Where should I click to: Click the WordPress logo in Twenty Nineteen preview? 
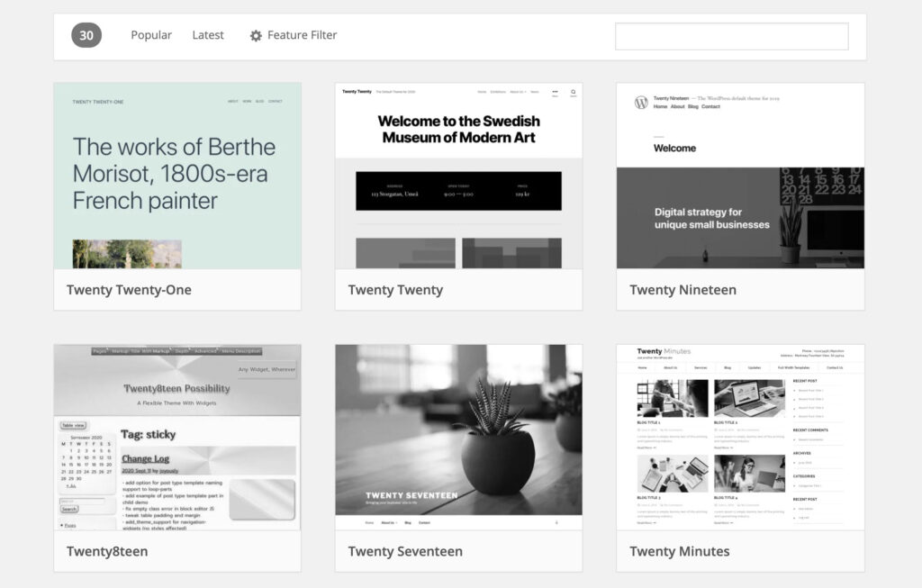coord(641,103)
